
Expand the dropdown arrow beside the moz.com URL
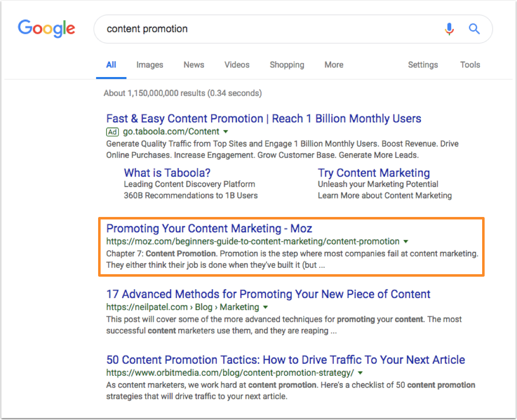click(x=406, y=241)
